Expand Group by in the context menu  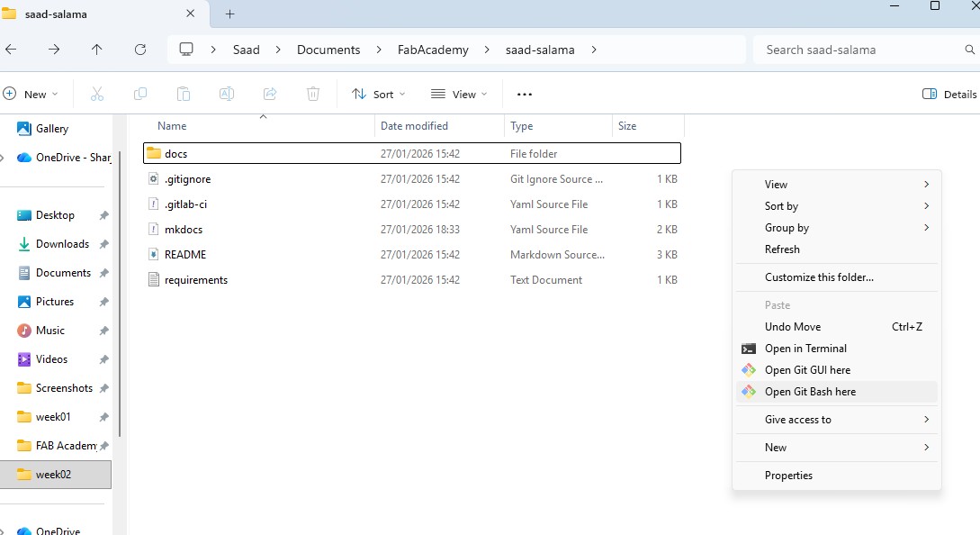(x=837, y=228)
